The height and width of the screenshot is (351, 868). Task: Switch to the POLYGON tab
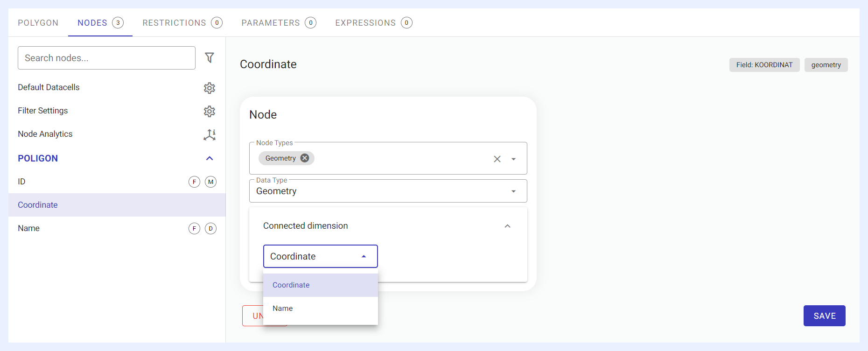(38, 23)
